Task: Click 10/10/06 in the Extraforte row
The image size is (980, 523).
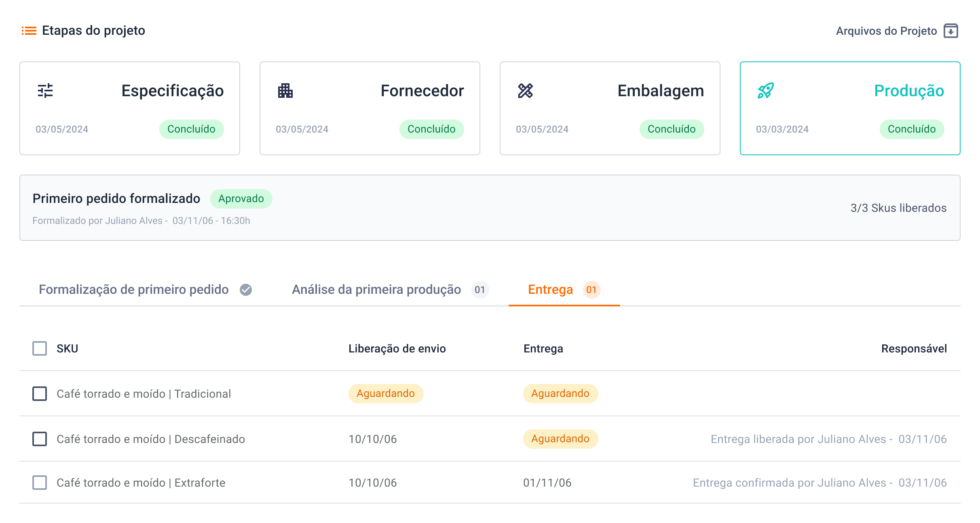Action: click(x=373, y=483)
